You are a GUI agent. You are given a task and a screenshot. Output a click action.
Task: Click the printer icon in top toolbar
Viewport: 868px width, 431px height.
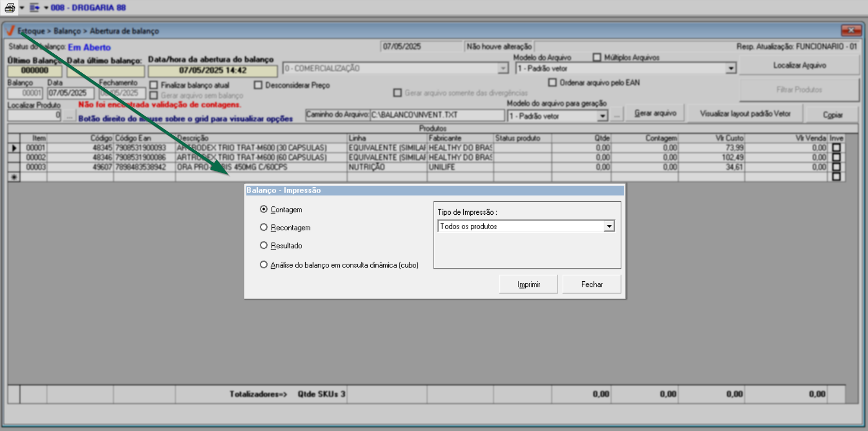(9, 7)
